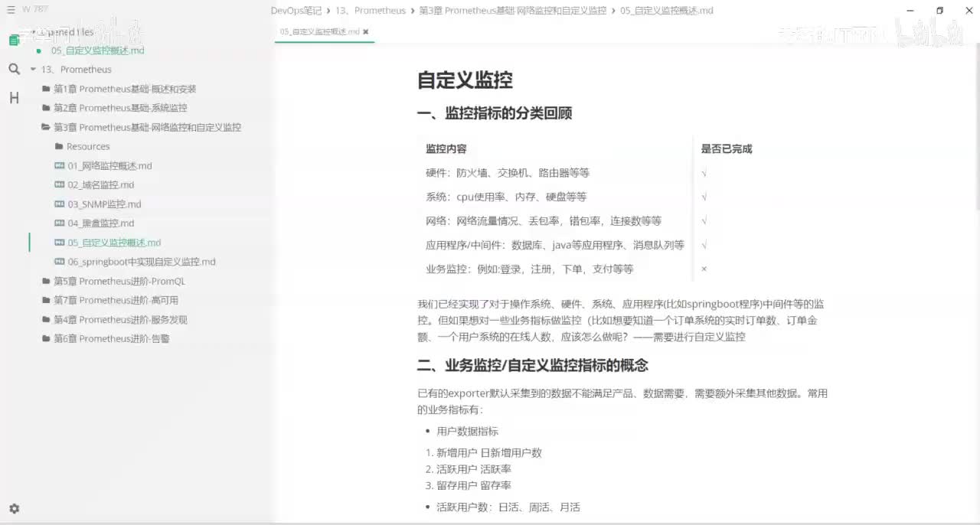This screenshot has width=980, height=525.
Task: Collapse the 13、Prometheus root folder arrow
Action: (x=33, y=70)
